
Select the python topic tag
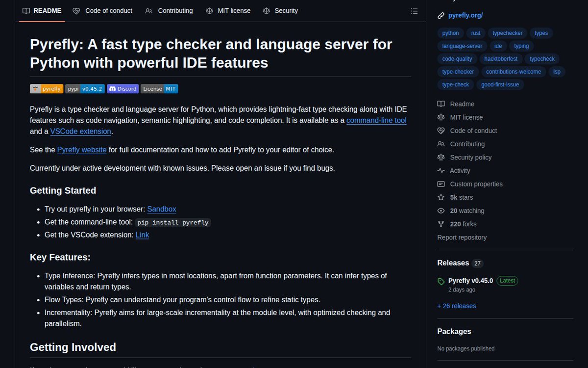(x=450, y=33)
